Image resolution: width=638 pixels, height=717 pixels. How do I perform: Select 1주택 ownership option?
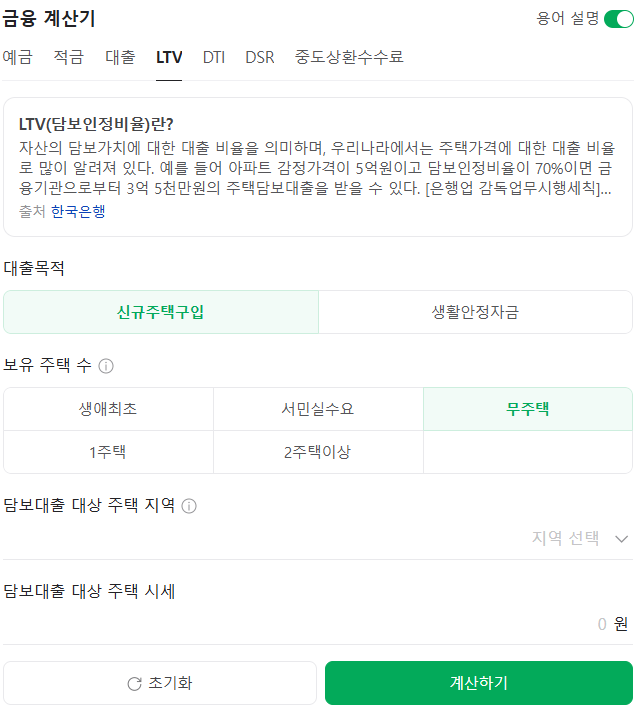tap(108, 452)
